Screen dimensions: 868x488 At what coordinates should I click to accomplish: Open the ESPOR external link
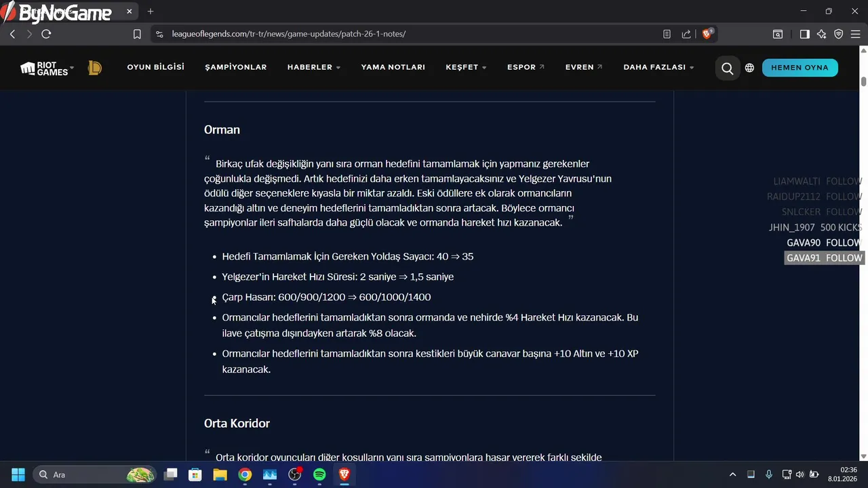[526, 67]
